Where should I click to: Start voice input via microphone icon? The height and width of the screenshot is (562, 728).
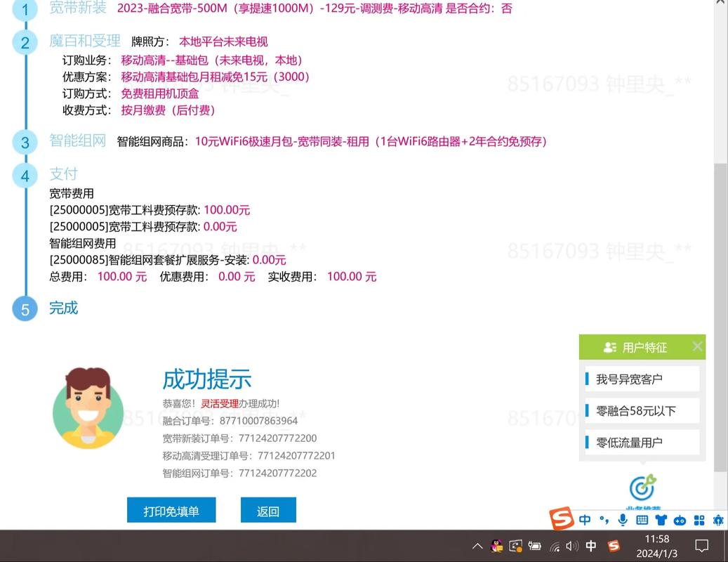[x=623, y=520]
